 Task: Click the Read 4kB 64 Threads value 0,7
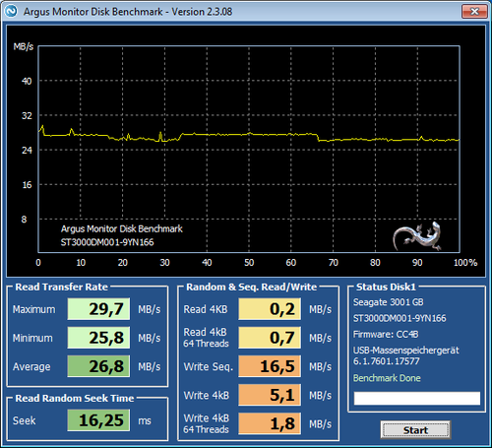coord(270,338)
